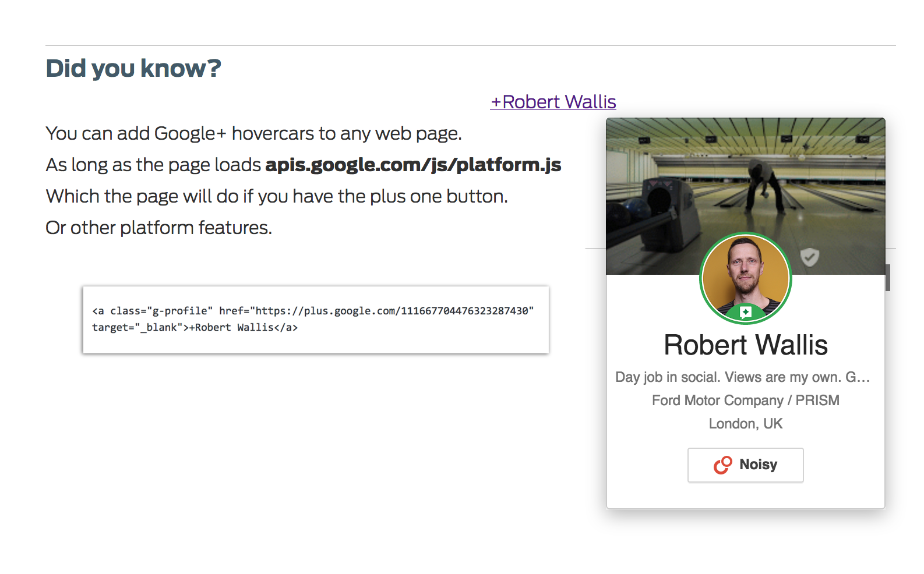Click the green badge icon on avatar

click(x=745, y=313)
